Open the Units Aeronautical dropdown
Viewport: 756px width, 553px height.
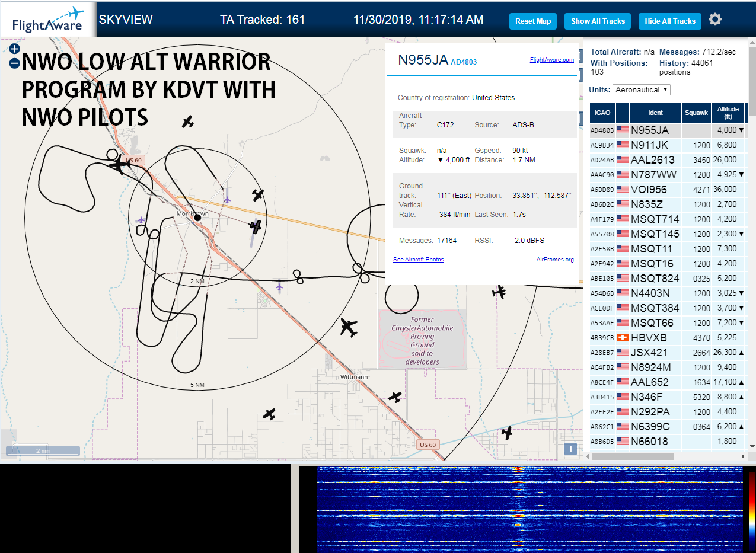click(x=642, y=89)
